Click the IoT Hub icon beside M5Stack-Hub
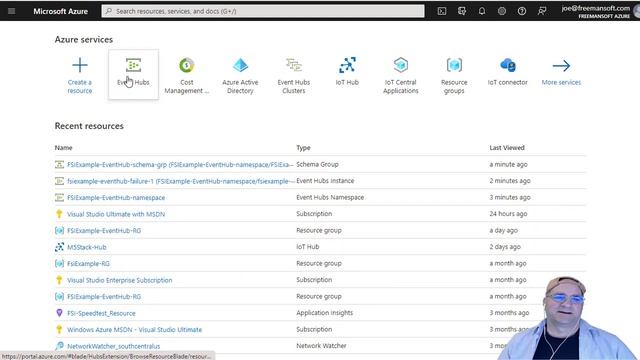 [59, 247]
